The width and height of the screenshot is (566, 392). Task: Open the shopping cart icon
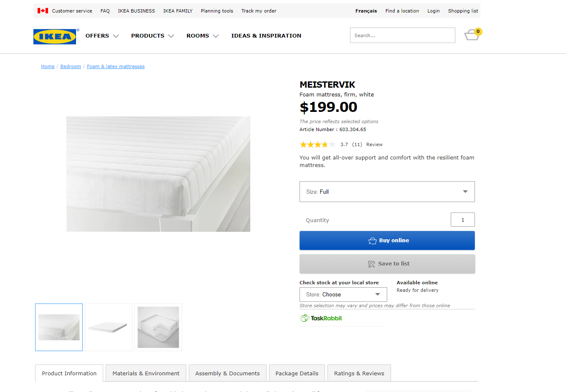click(472, 35)
